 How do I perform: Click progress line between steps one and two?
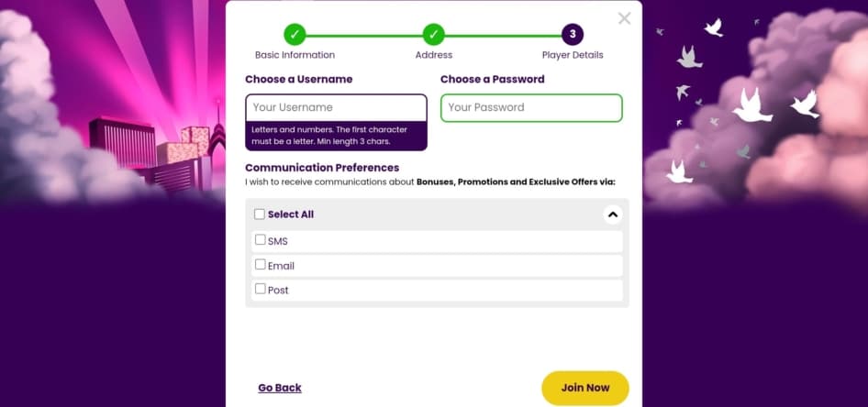click(364, 35)
